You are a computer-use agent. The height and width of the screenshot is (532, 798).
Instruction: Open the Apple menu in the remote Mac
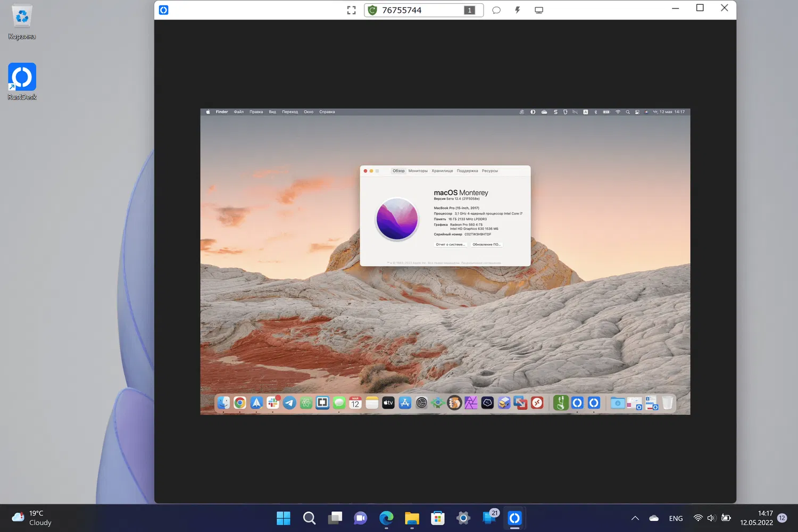tap(208, 112)
